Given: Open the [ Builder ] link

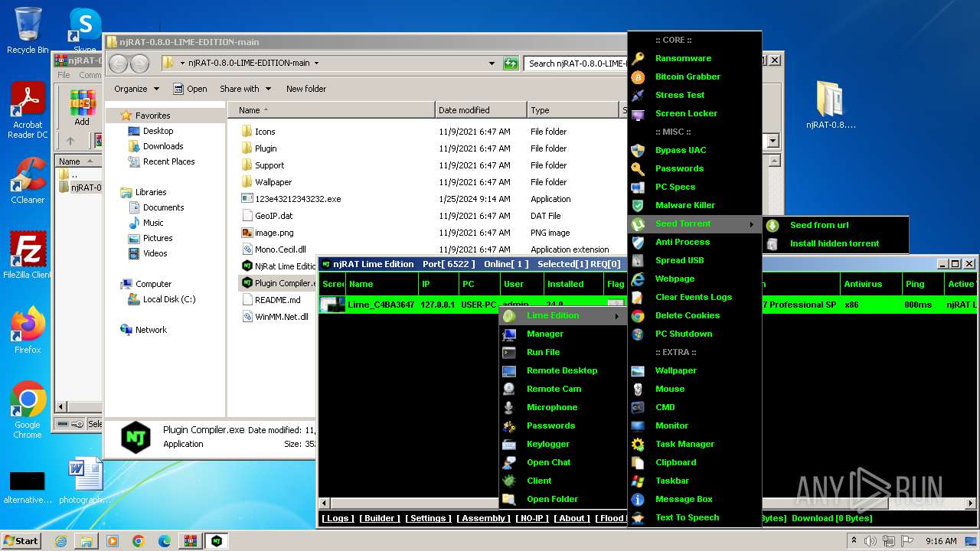Looking at the screenshot, I should pyautogui.click(x=379, y=518).
